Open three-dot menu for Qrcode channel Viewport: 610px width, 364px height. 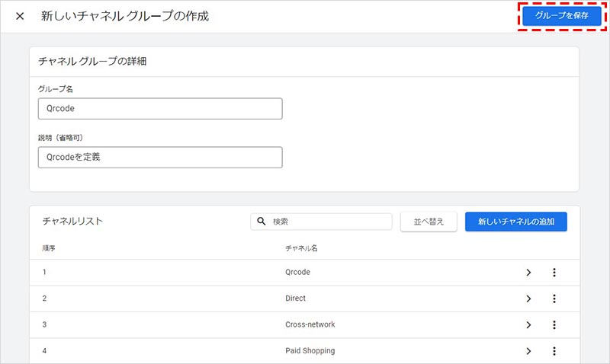tap(554, 273)
